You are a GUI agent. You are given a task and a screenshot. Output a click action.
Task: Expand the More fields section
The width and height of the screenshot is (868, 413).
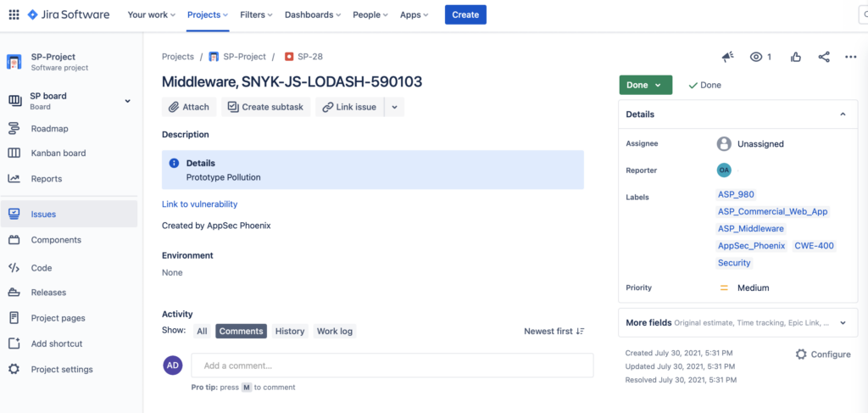tap(738, 323)
